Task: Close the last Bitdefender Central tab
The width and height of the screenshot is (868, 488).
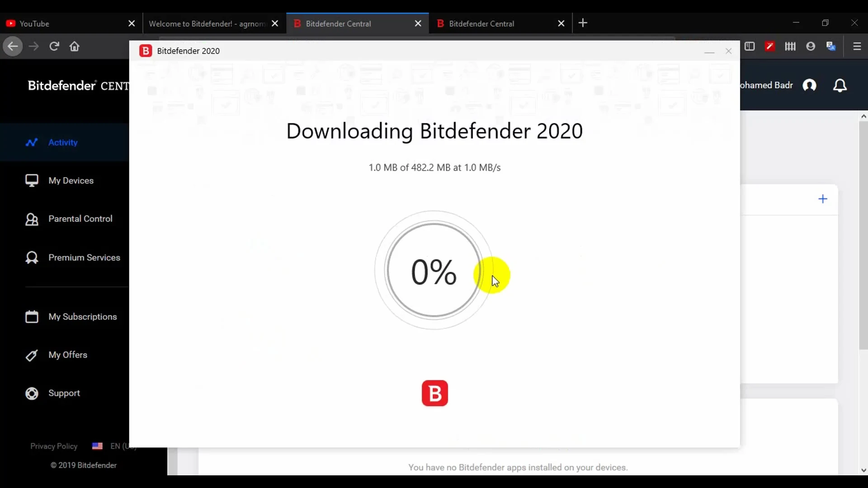Action: tap(561, 23)
